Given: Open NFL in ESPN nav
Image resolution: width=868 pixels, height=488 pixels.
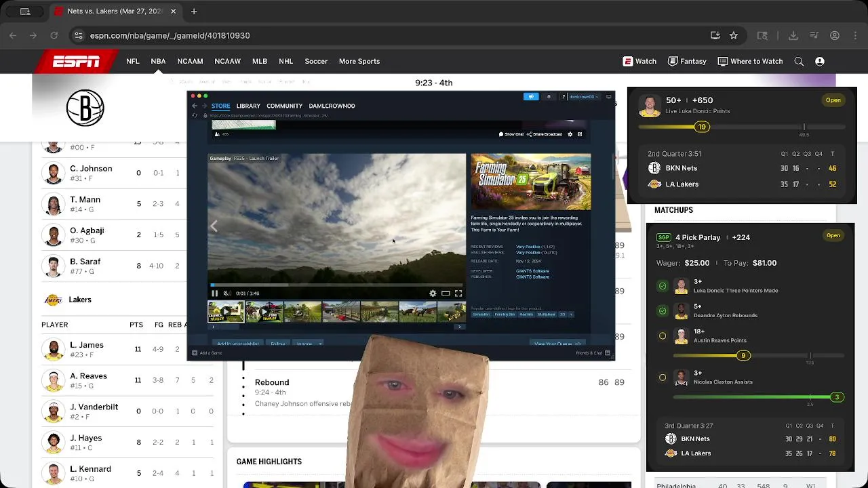Looking at the screenshot, I should 133,62.
